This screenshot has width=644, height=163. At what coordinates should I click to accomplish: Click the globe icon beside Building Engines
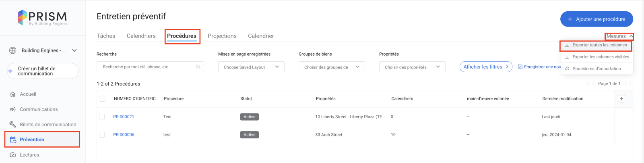point(13,50)
